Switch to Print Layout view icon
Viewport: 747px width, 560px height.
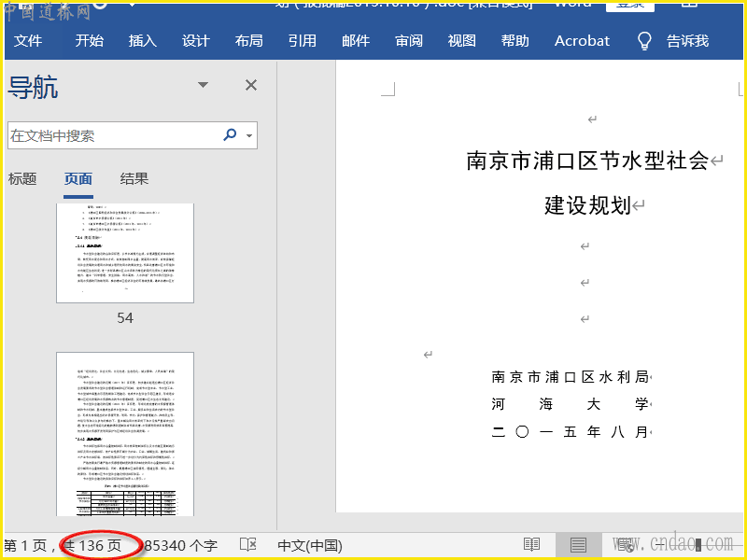click(x=578, y=544)
